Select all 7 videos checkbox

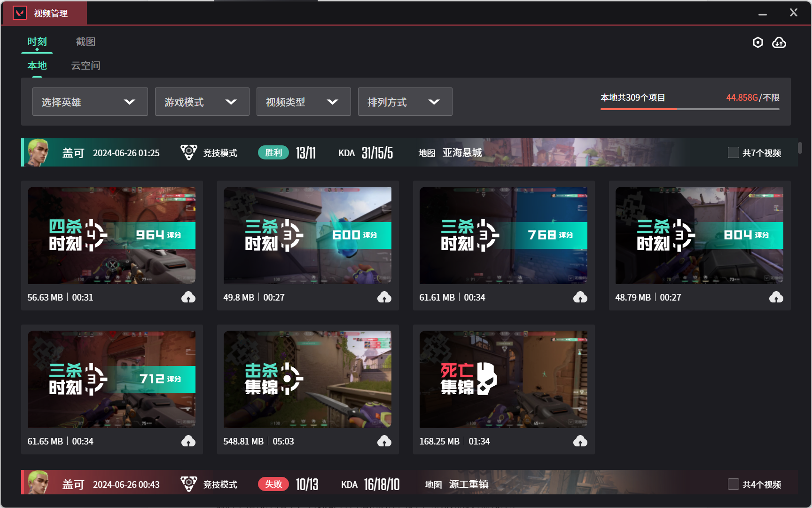pyautogui.click(x=733, y=152)
